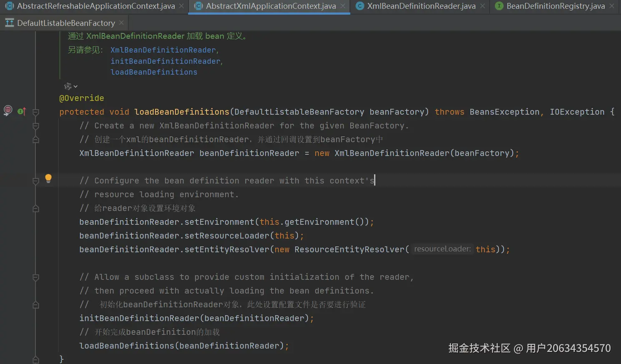Click the loadBeanDefinitions method name in signature
This screenshot has height=364, width=621.
pyautogui.click(x=182, y=112)
